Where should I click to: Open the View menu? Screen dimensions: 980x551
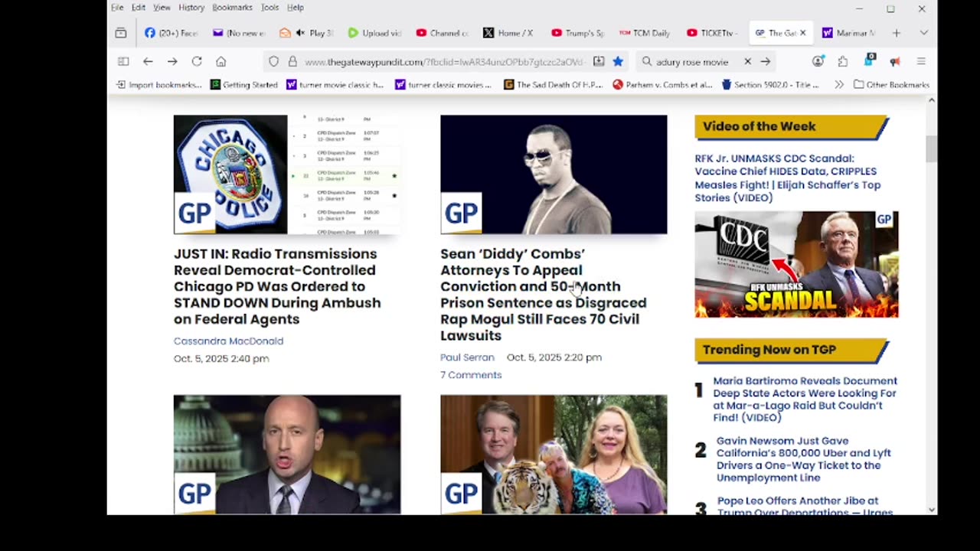[162, 8]
